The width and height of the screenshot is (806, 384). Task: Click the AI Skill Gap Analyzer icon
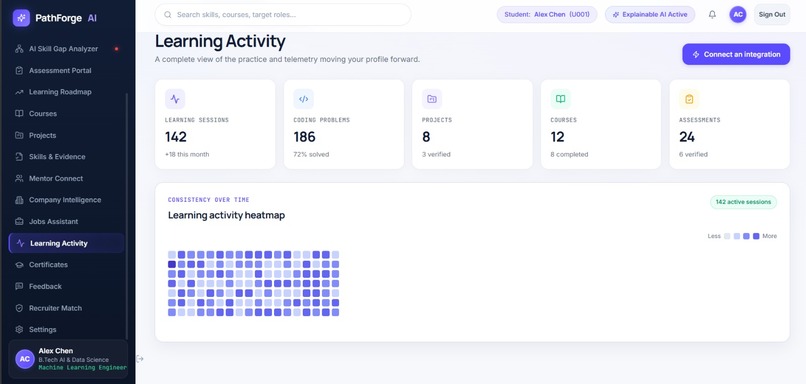pos(19,49)
